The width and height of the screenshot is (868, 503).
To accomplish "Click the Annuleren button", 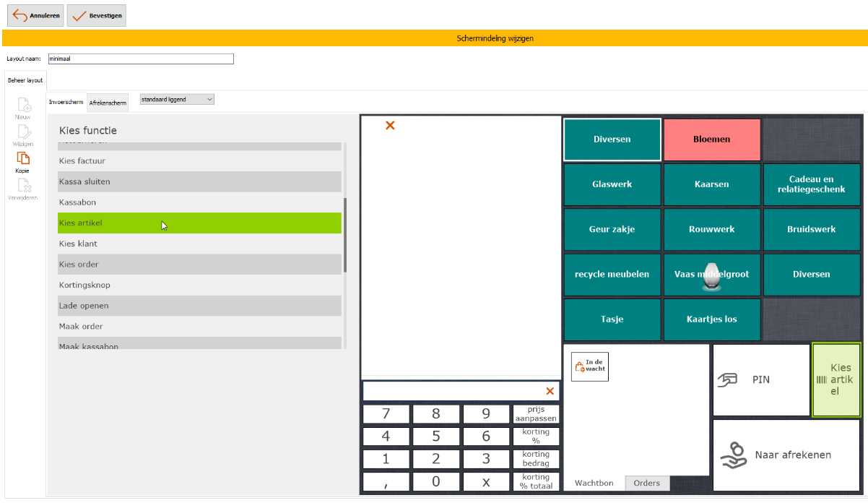I will point(35,16).
